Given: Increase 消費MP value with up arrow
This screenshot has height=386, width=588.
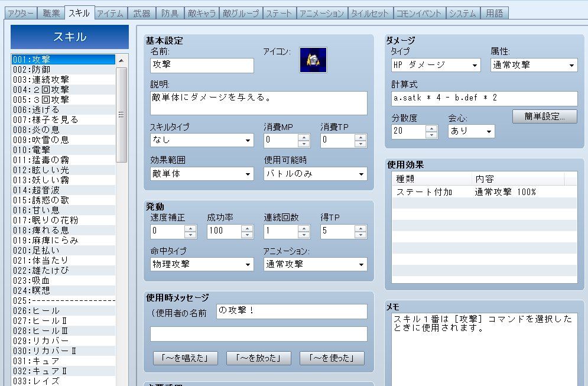Looking at the screenshot, I should 304,137.
